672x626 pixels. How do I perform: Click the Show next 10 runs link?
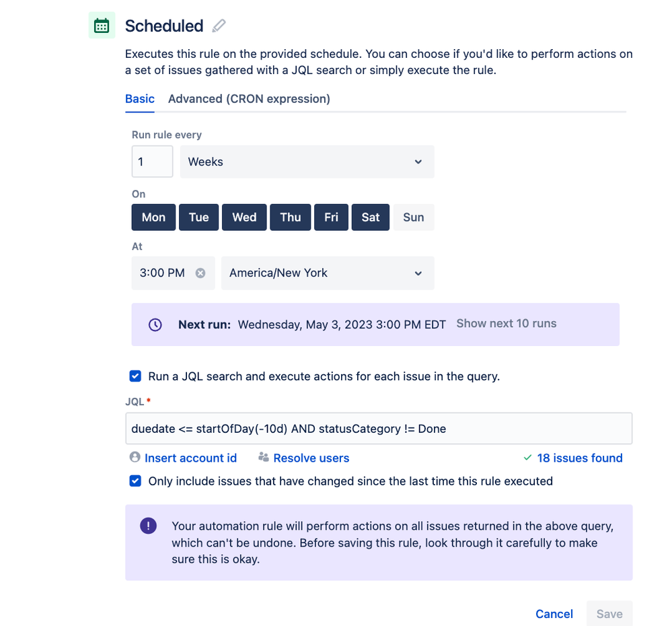click(x=506, y=323)
